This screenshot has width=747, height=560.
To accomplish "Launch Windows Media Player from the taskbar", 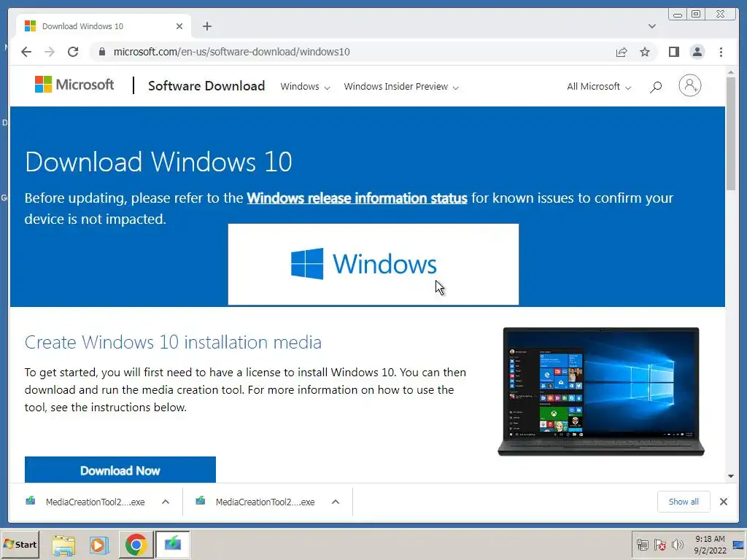I will 98,545.
